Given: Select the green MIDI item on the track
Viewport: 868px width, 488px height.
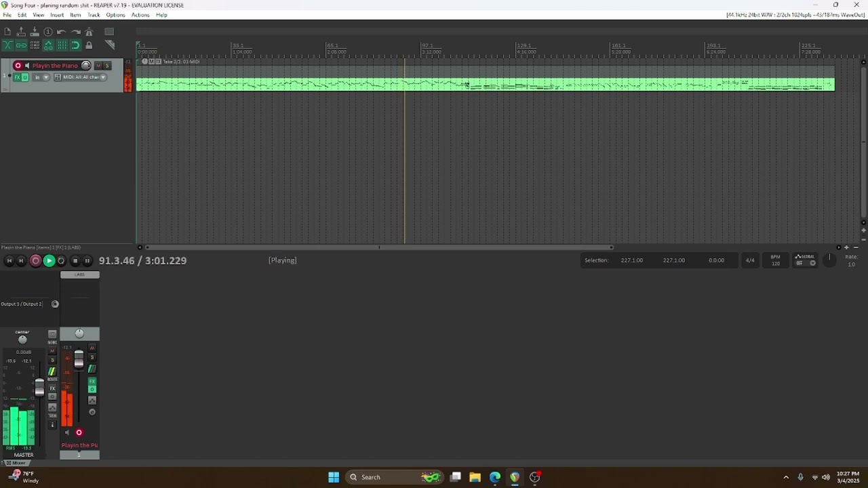Looking at the screenshot, I should pos(486,84).
